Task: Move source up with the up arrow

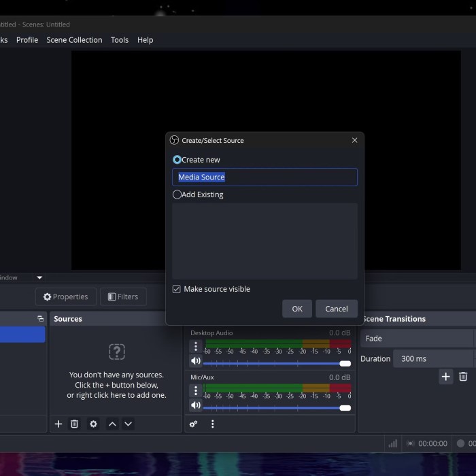Action: (x=112, y=424)
